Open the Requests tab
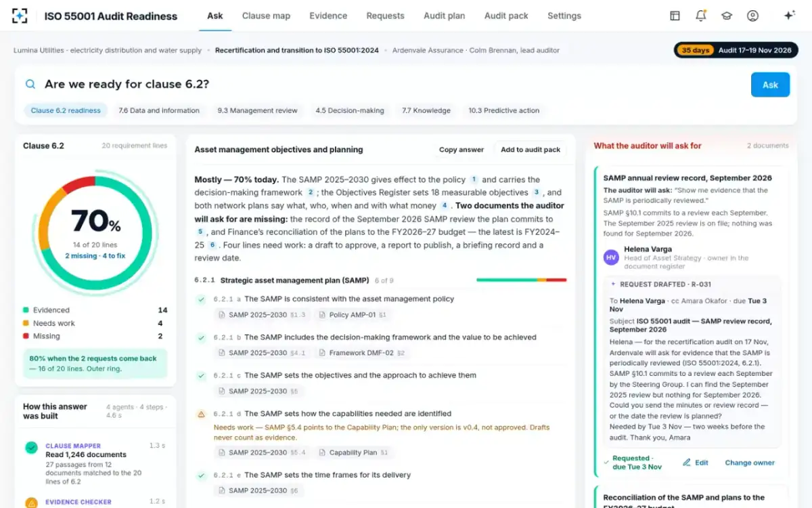This screenshot has width=812, height=508. [385, 16]
